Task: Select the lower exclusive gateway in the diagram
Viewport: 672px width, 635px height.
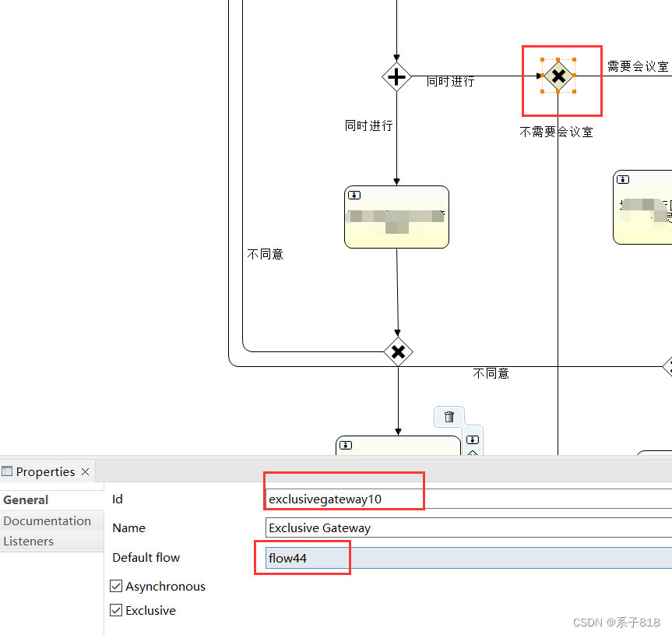Action: [398, 351]
